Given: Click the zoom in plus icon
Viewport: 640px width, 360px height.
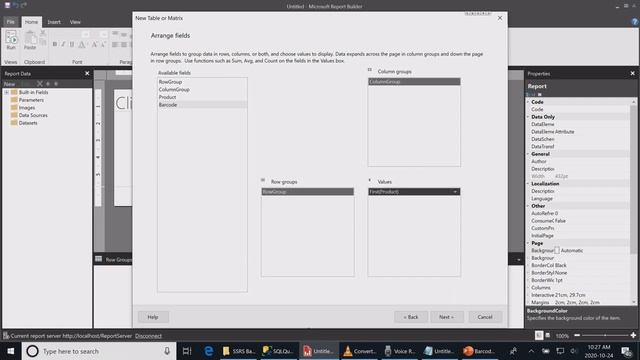Looking at the screenshot, I should (x=633, y=335).
